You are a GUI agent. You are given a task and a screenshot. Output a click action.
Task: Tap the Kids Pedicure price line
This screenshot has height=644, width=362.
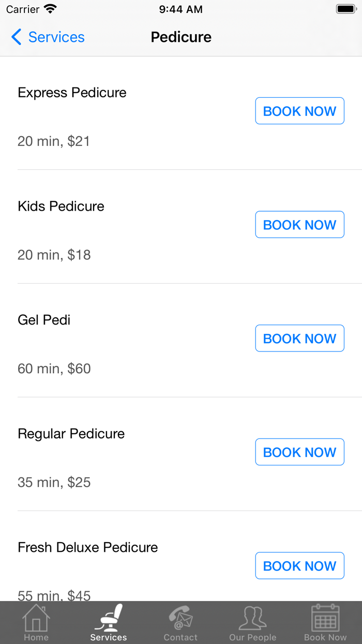click(54, 255)
